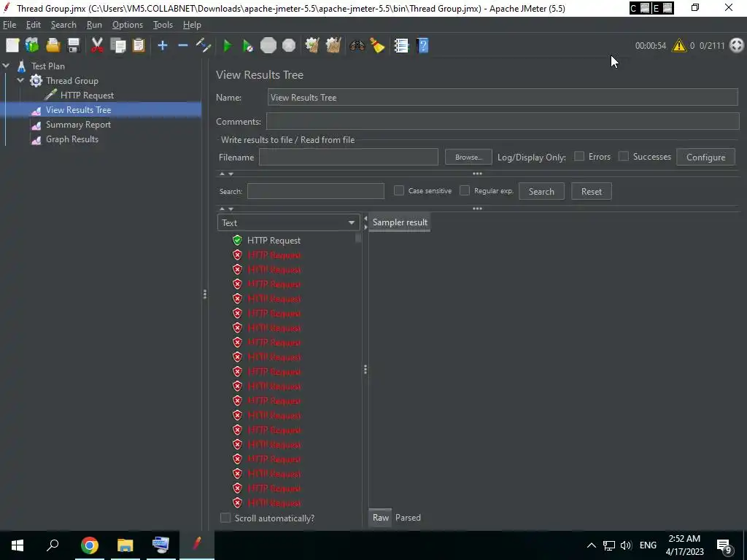The image size is (747, 560).
Task: Open Chrome from the taskbar
Action: [x=90, y=545]
